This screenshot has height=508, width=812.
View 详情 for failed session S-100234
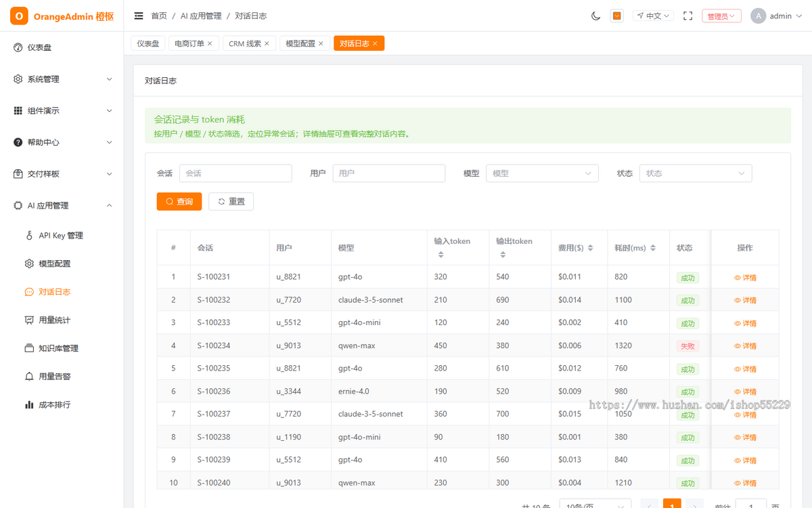pyautogui.click(x=745, y=346)
